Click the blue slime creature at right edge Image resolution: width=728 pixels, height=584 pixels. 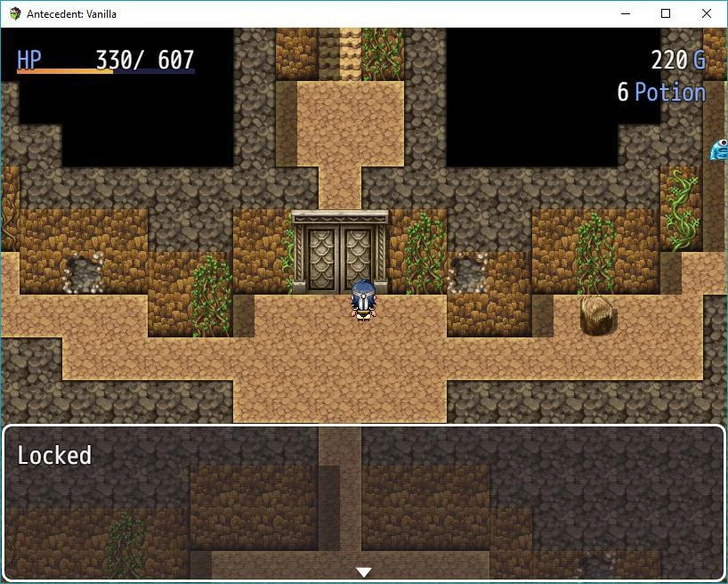coord(719,150)
